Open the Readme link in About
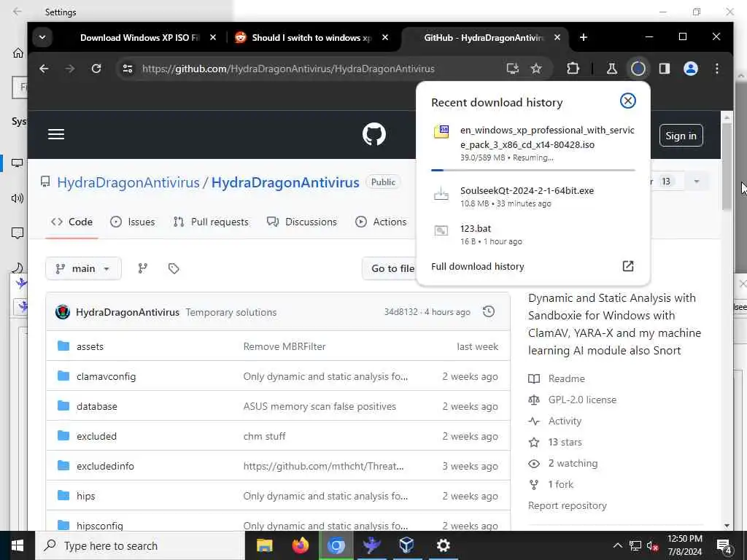 click(x=566, y=378)
